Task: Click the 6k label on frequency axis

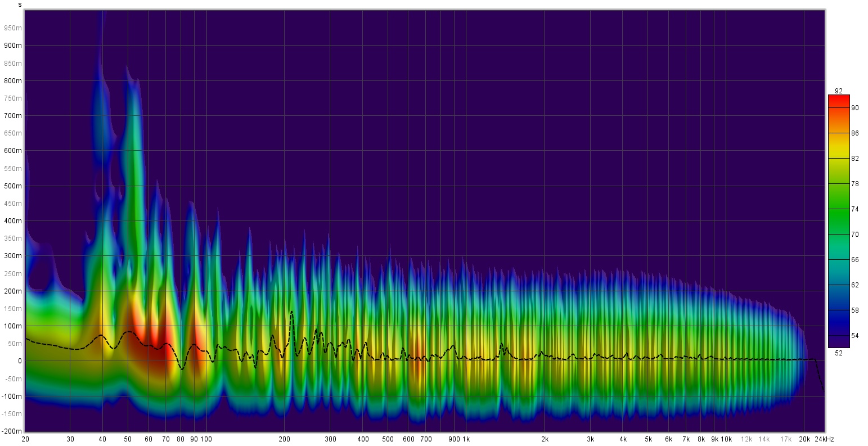Action: (x=668, y=439)
